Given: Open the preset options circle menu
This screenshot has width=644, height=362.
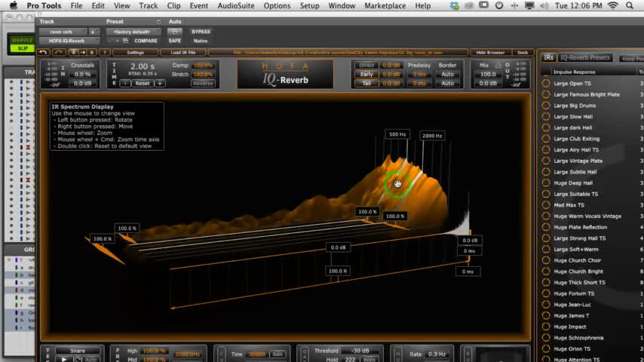Looking at the screenshot, I should click(158, 21).
